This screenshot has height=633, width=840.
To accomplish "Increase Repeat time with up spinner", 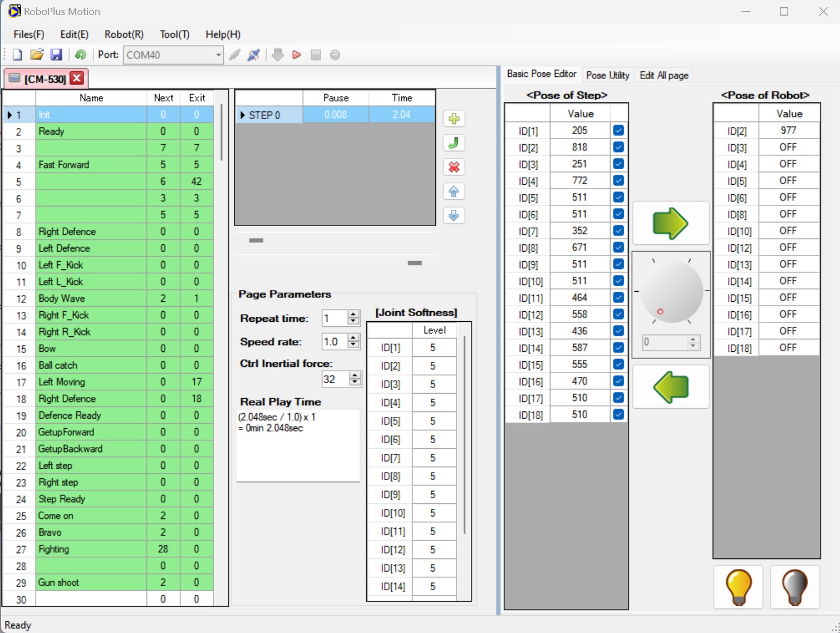I will (353, 315).
